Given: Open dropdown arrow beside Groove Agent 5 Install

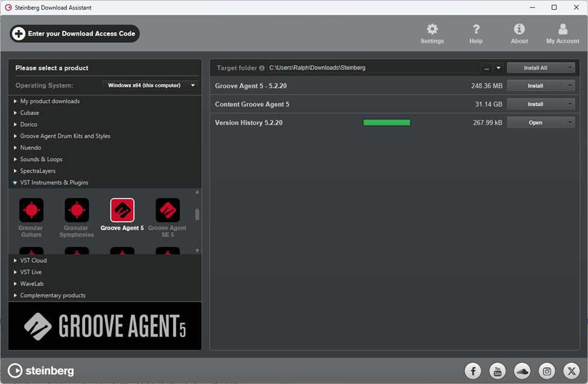Looking at the screenshot, I should coord(570,86).
